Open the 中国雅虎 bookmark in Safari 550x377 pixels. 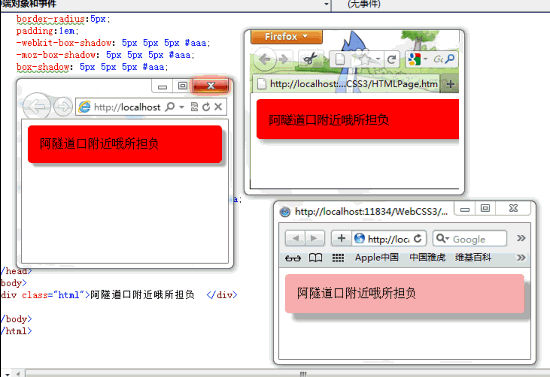click(427, 257)
